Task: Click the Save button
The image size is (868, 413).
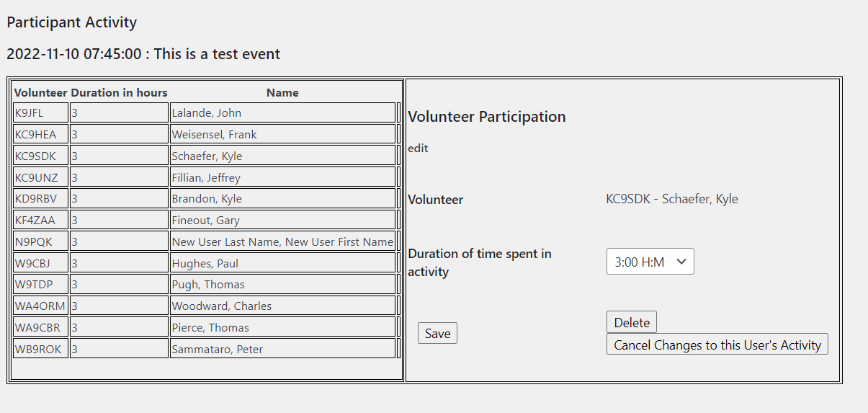Action: click(x=437, y=333)
